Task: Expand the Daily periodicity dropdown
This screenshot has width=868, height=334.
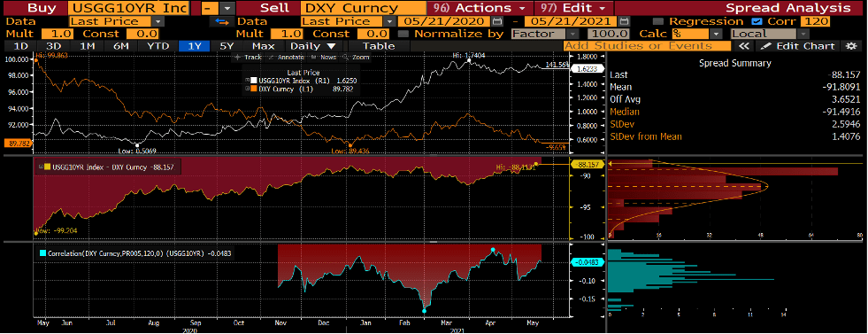Action: coord(312,46)
